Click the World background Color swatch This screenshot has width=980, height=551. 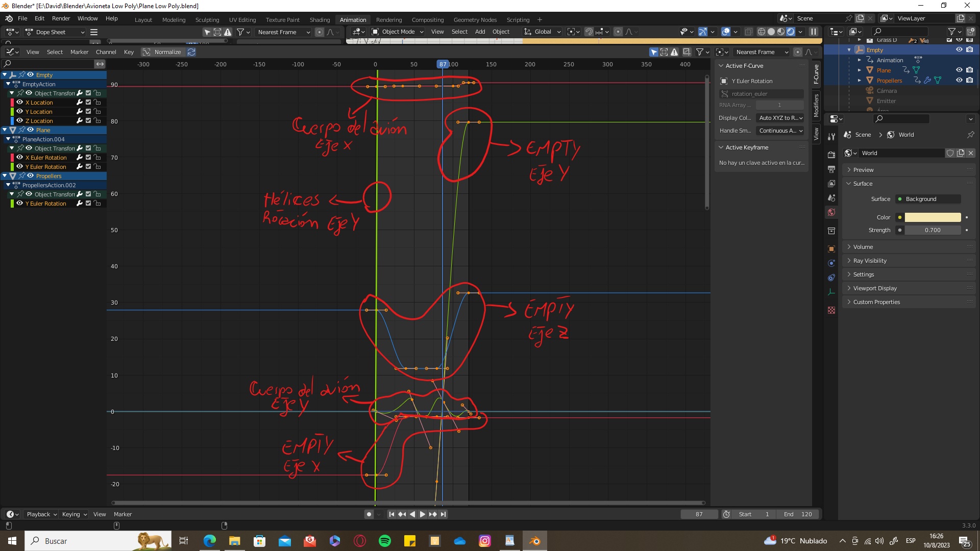click(x=933, y=217)
